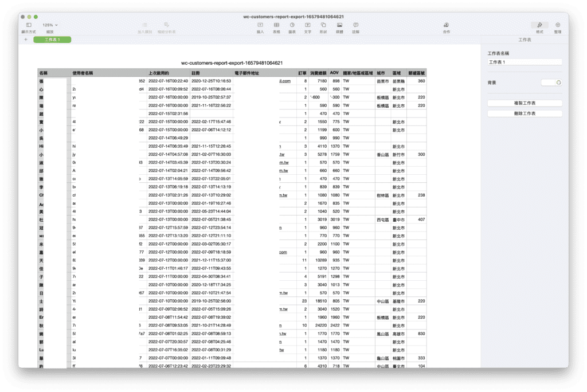Toggle the 格式 format sidebar

(539, 25)
